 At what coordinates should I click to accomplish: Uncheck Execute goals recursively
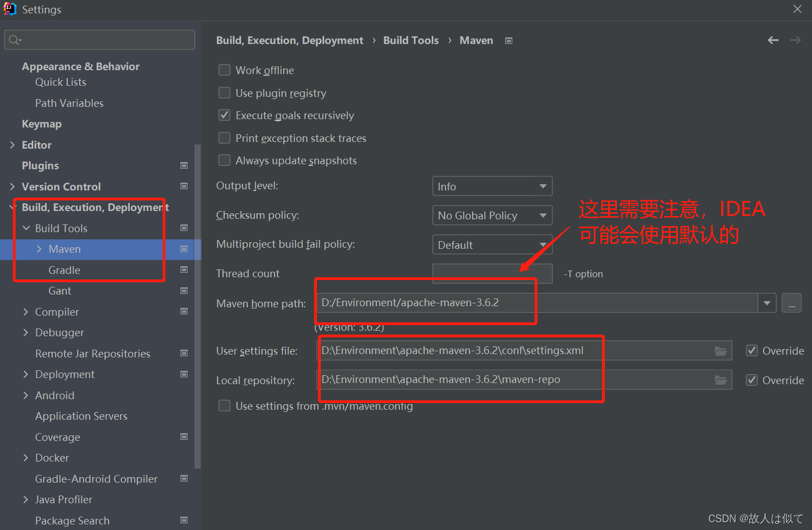tap(224, 115)
